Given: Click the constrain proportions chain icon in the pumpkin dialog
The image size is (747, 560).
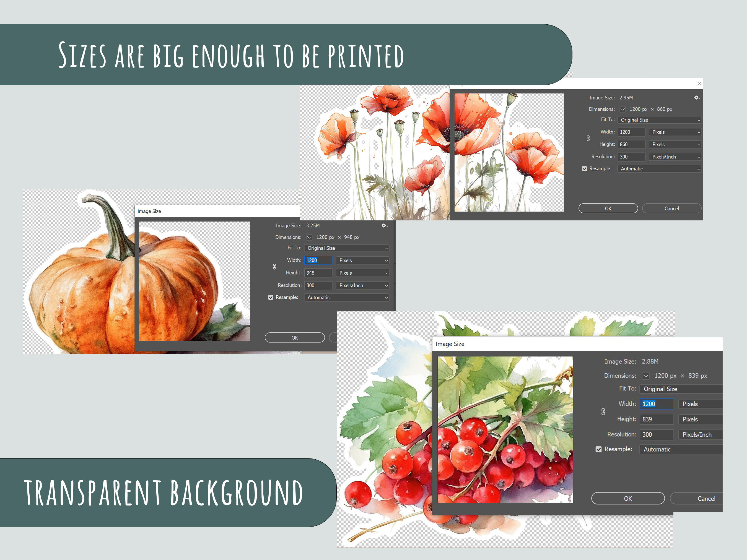Looking at the screenshot, I should tap(274, 267).
